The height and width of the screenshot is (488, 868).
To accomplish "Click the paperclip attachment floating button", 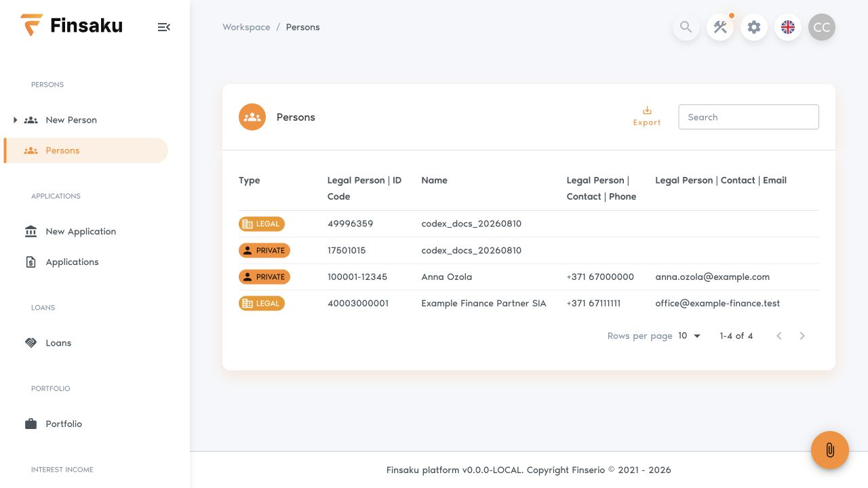I will [830, 450].
